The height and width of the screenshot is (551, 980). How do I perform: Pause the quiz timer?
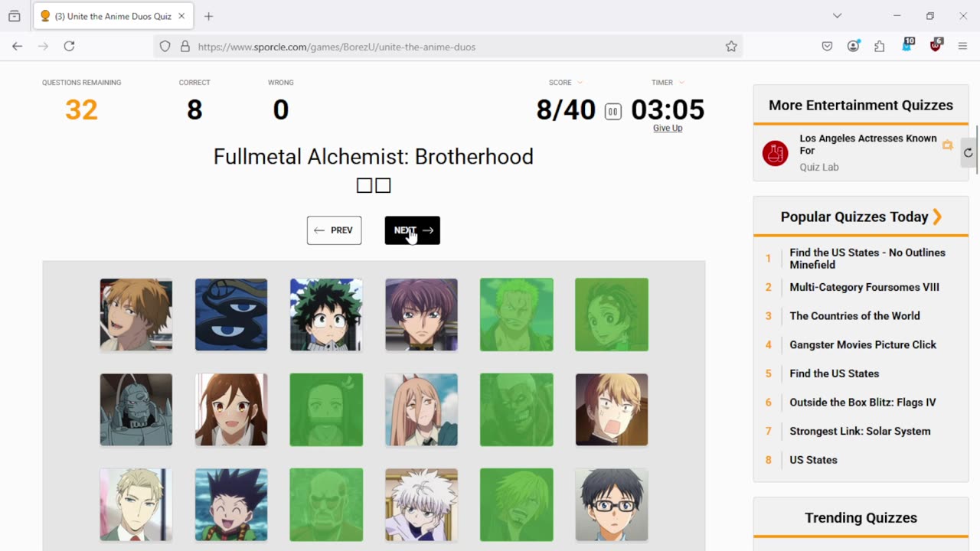[612, 112]
